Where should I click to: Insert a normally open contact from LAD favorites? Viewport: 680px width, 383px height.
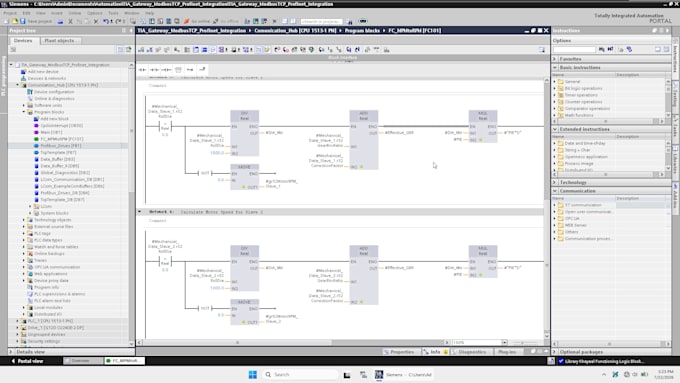[142, 69]
